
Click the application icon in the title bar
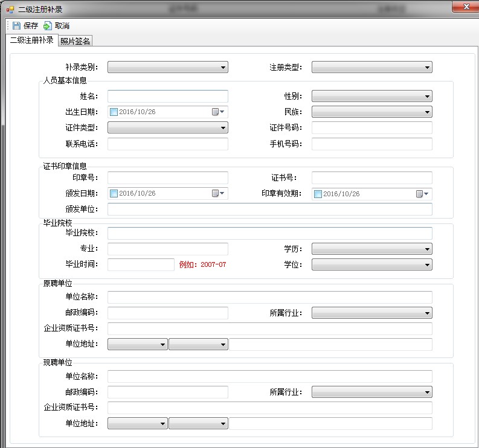[10, 10]
